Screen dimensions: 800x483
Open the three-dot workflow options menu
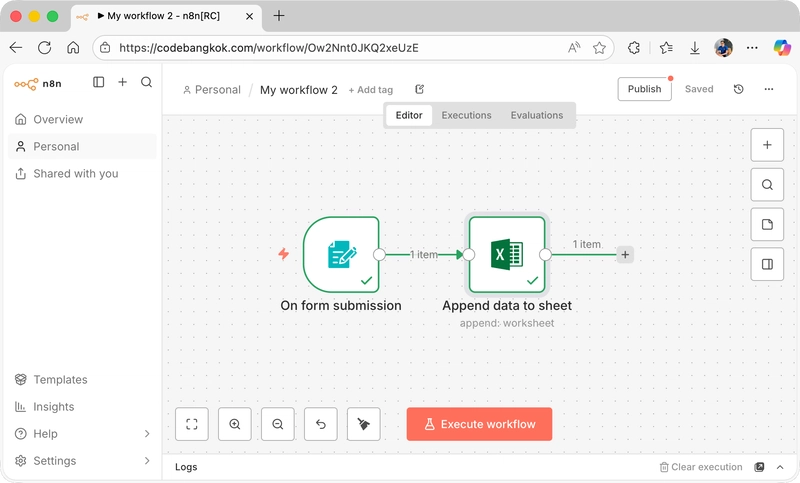[769, 89]
